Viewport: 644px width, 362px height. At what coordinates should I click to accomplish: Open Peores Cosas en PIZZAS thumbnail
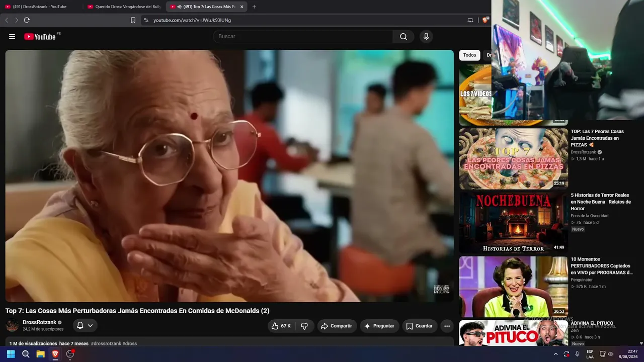tap(513, 159)
